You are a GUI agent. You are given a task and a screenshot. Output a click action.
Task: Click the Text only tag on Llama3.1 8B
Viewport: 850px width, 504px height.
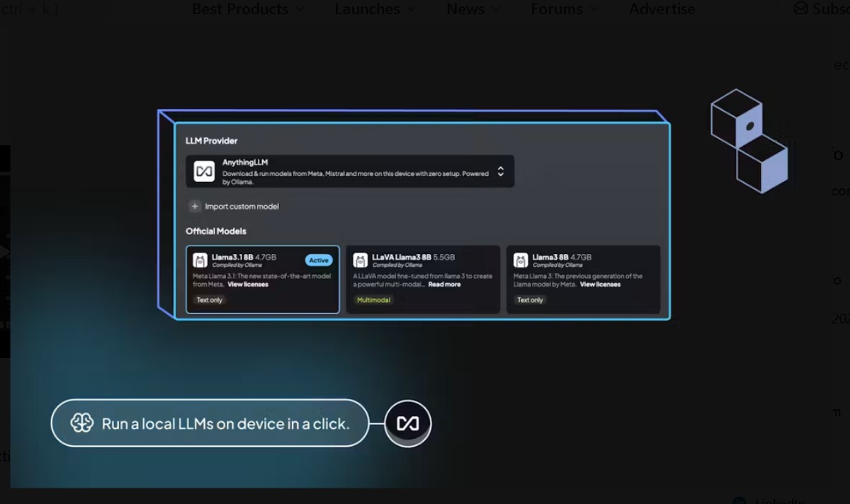(x=209, y=300)
